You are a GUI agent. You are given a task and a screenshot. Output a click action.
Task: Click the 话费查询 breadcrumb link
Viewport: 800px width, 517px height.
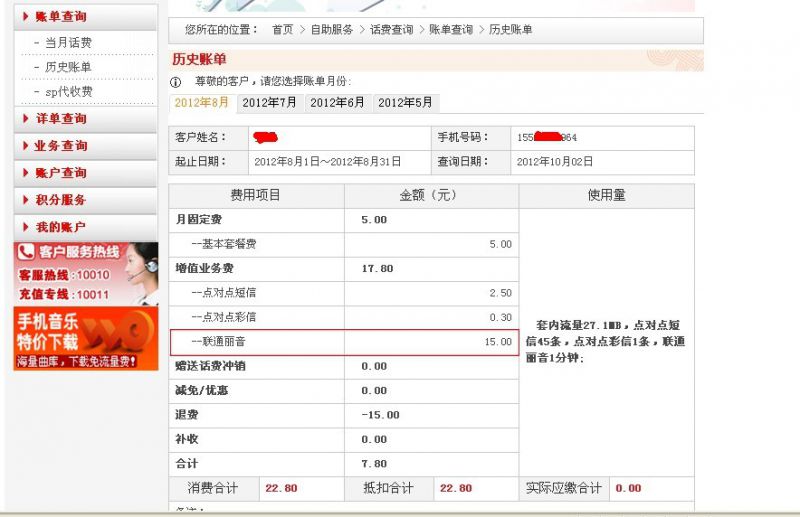(x=391, y=30)
